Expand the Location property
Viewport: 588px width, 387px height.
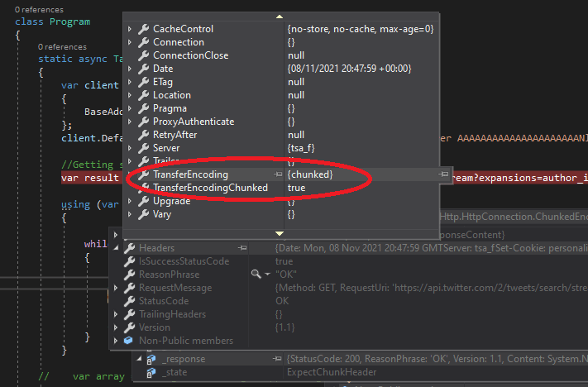pos(130,95)
